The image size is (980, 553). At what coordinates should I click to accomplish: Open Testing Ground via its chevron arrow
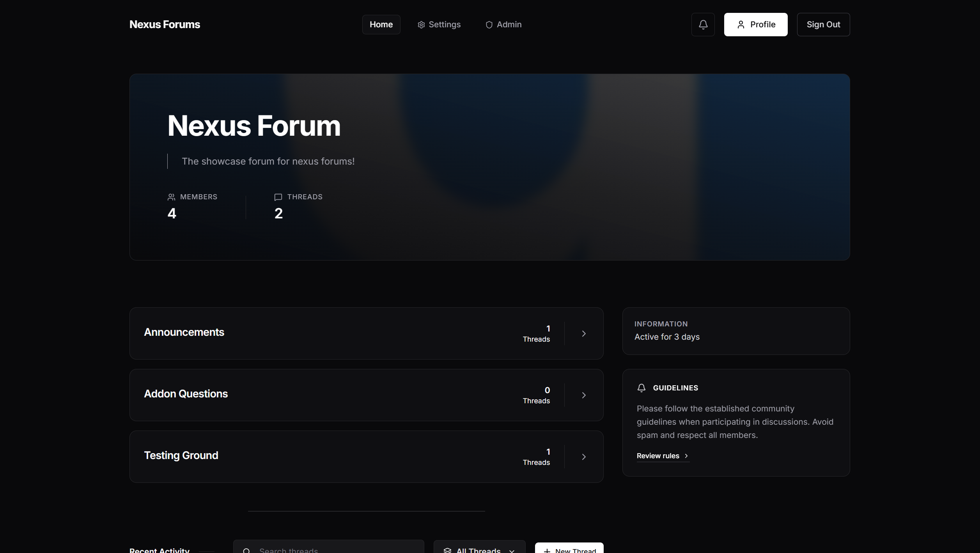click(583, 457)
